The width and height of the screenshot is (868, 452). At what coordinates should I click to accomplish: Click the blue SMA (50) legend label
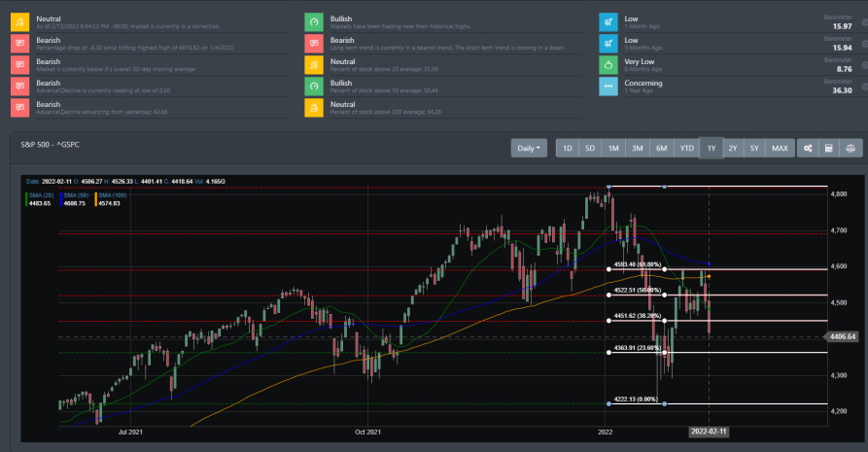coord(75,195)
